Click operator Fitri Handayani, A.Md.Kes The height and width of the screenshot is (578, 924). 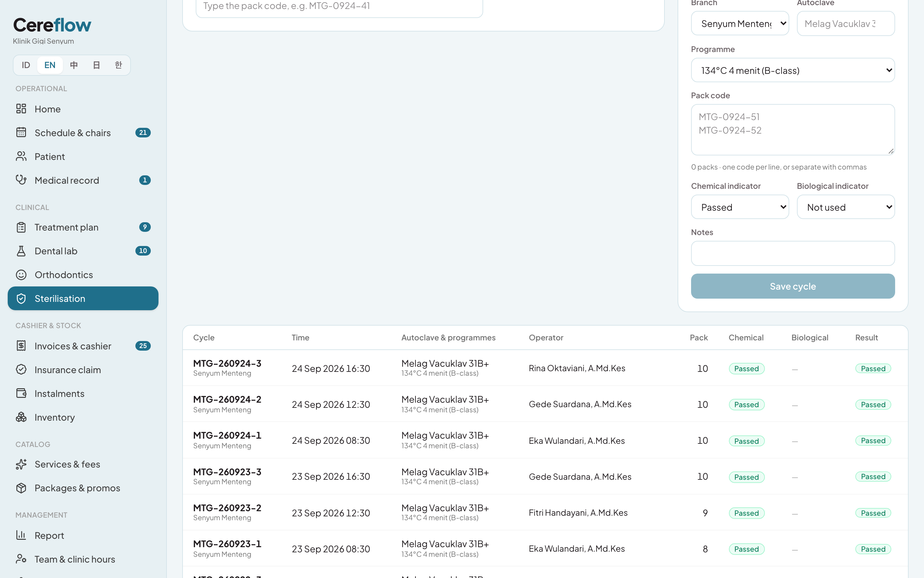[578, 512]
